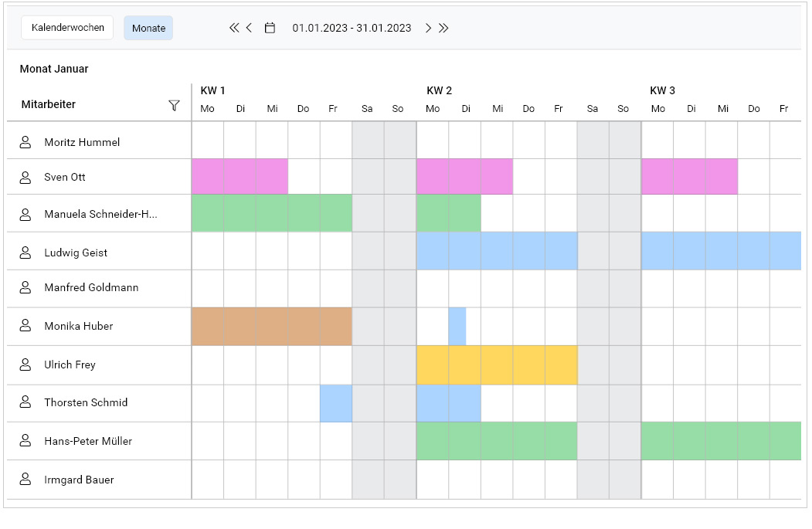Open Ulrich Frey's yellow KW 2 entry
The height and width of the screenshot is (529, 812).
[496, 365]
